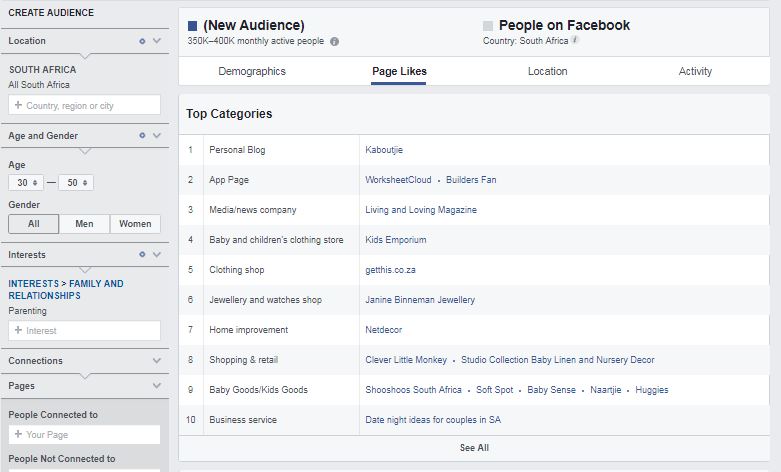
Task: Switch to the Activity tab
Action: [x=695, y=71]
